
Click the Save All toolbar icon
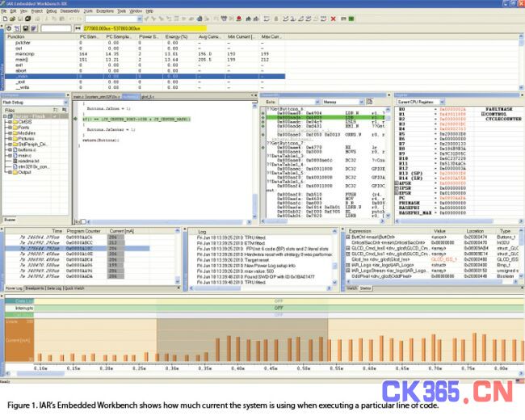click(x=27, y=19)
